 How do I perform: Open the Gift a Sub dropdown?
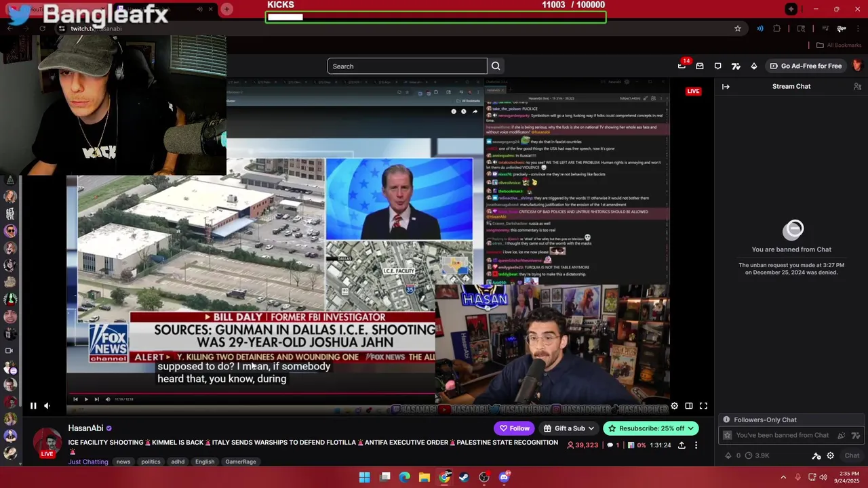pos(570,428)
